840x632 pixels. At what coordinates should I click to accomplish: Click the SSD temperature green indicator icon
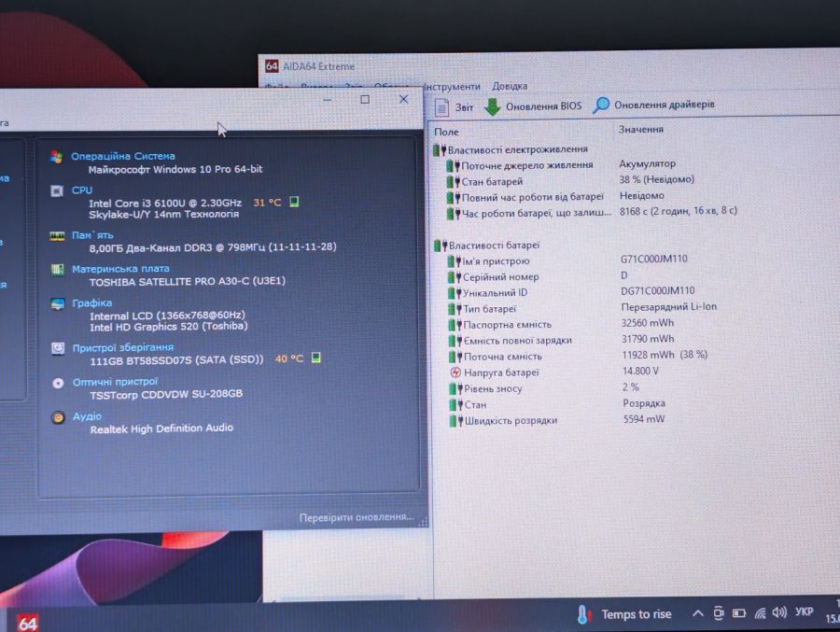click(x=316, y=358)
